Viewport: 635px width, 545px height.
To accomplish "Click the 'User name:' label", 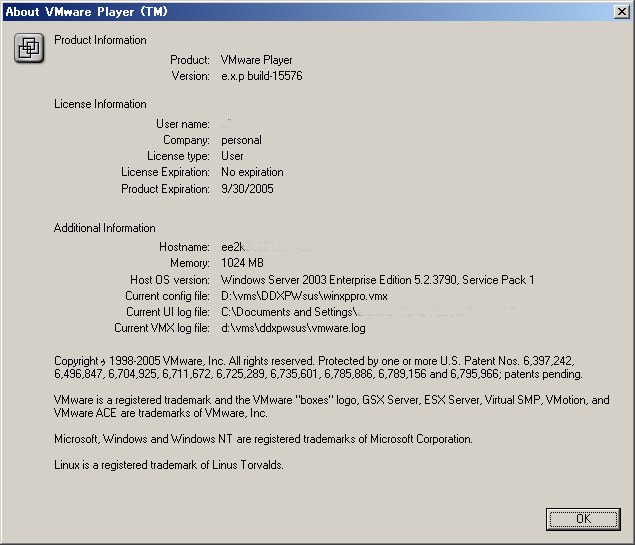I will [x=183, y=124].
